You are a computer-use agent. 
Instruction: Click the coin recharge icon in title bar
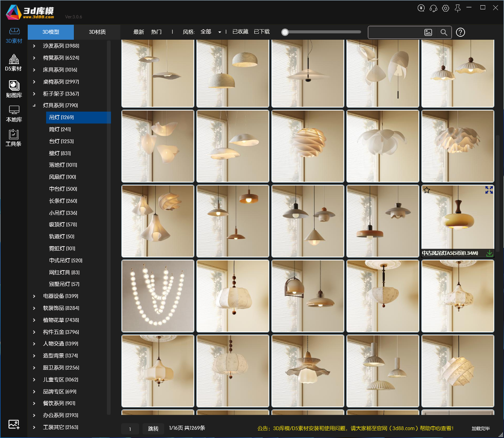[421, 8]
